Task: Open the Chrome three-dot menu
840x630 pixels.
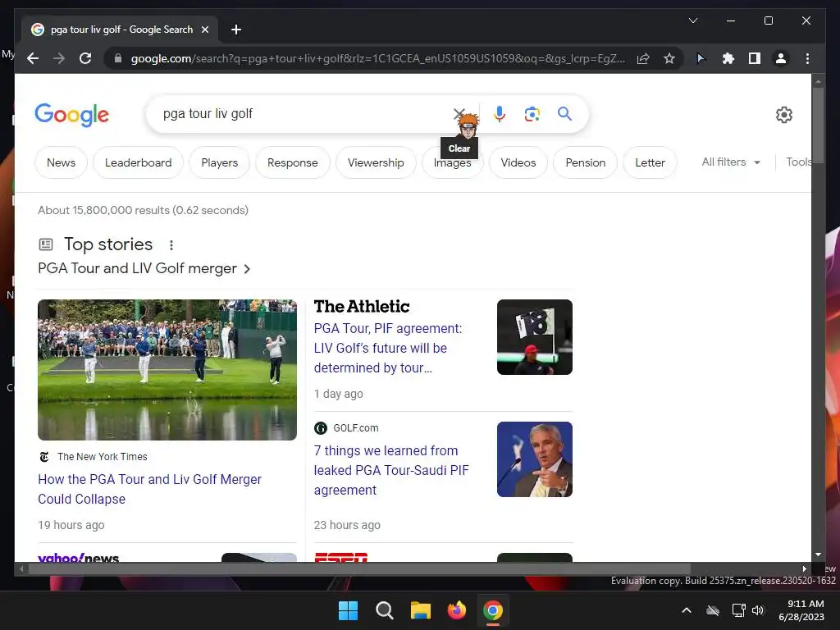Action: [x=807, y=58]
